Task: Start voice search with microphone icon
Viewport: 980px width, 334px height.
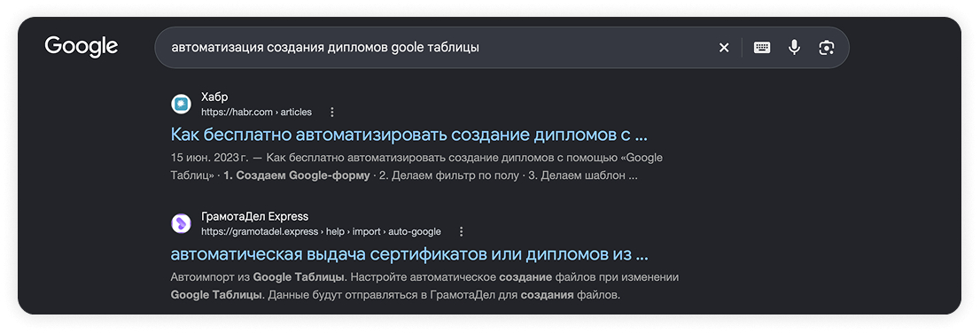Action: [x=795, y=48]
